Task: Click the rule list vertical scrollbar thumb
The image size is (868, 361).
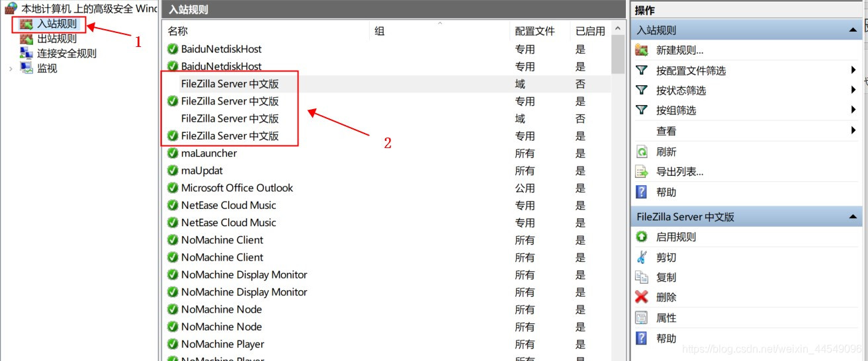Action: click(x=619, y=54)
